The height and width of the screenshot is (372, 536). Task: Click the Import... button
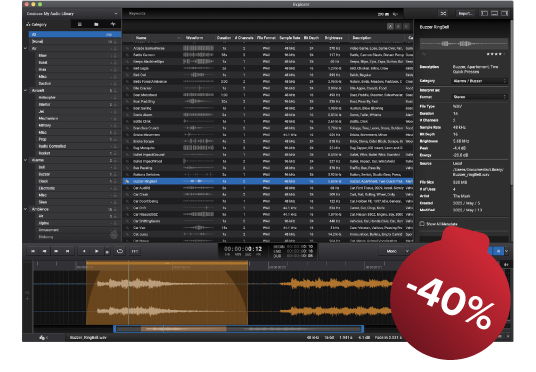click(x=466, y=13)
